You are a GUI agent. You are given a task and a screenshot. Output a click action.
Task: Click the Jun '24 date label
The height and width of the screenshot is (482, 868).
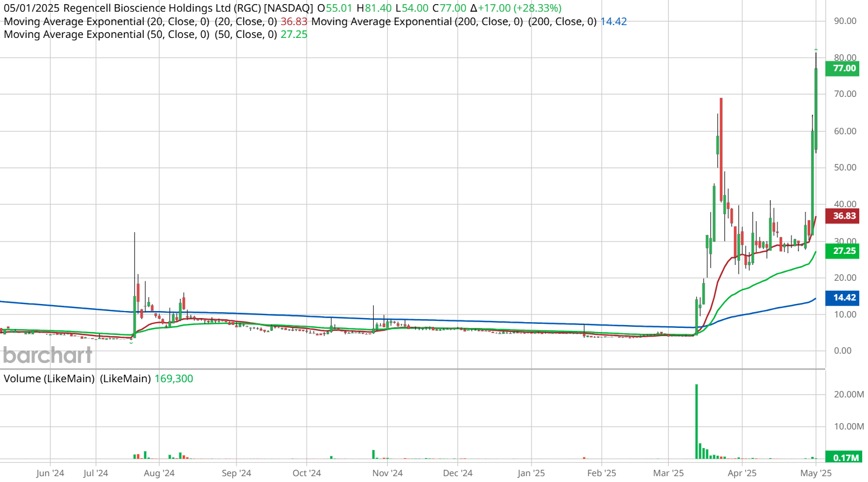(50, 473)
